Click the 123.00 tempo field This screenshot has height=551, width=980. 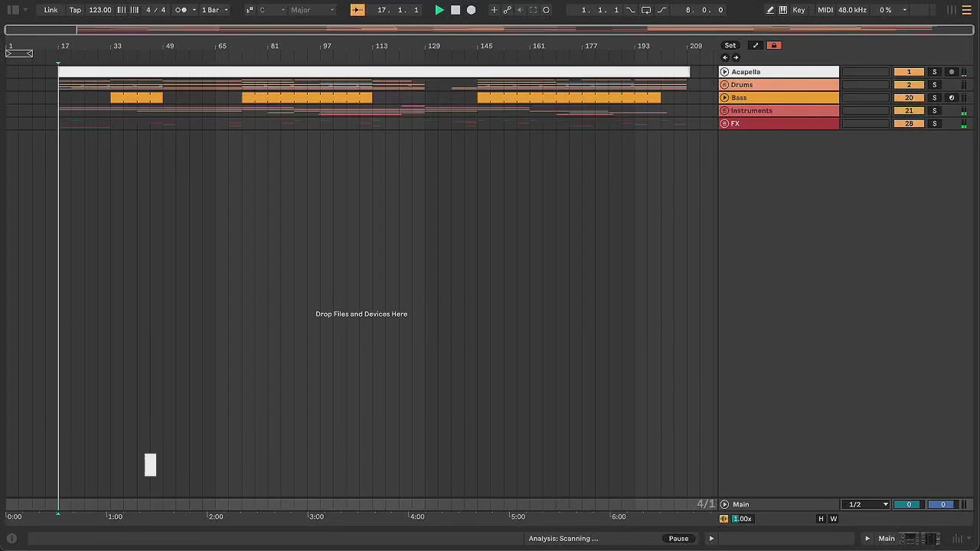tap(100, 10)
